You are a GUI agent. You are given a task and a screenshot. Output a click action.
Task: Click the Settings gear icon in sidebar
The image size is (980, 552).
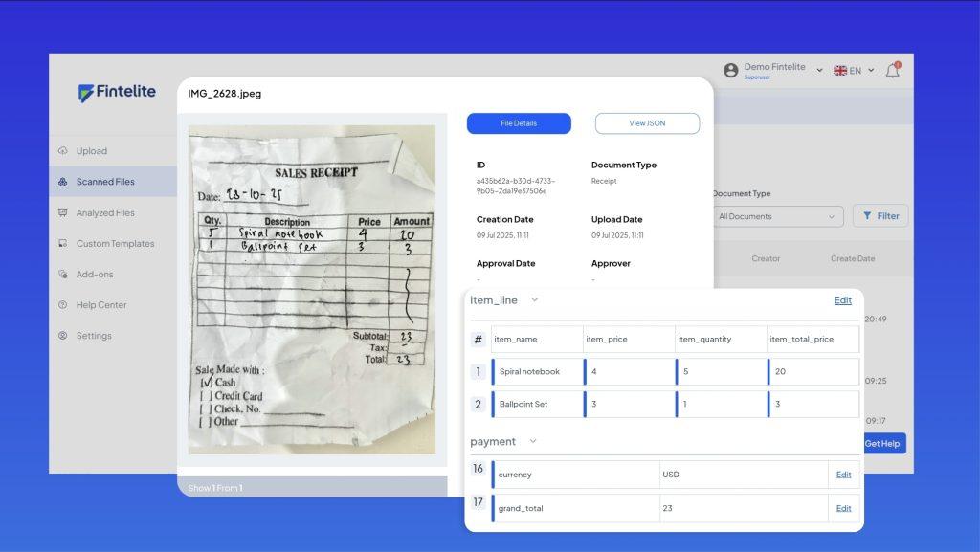62,336
